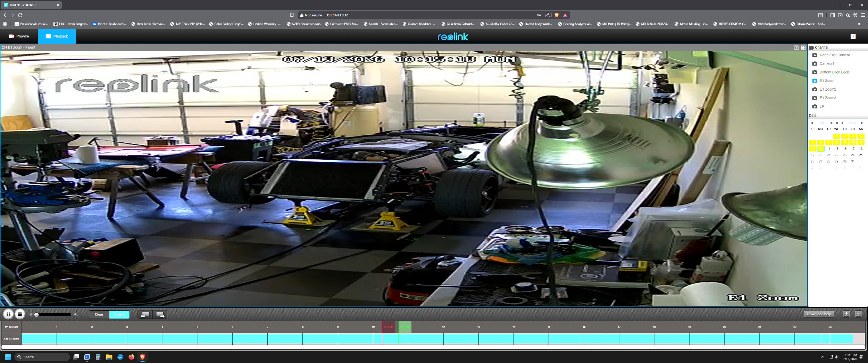
Task: Go to previous year before 2026
Action: [x=842, y=123]
